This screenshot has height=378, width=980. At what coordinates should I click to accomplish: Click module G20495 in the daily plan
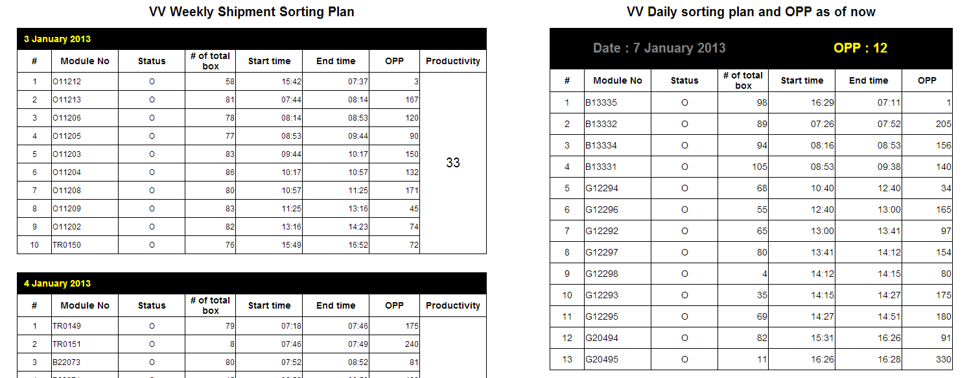[x=601, y=359]
